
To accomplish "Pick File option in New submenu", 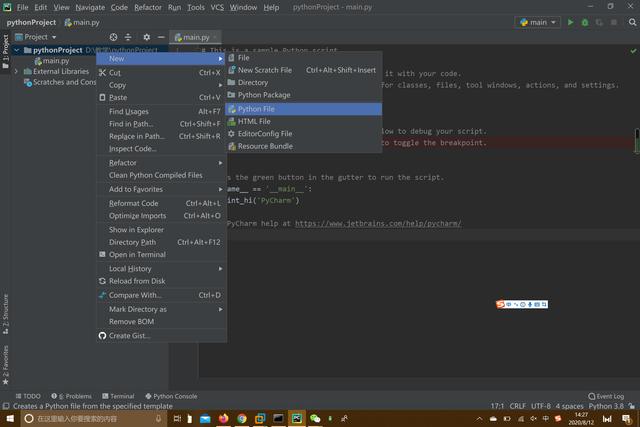I will (303, 58).
